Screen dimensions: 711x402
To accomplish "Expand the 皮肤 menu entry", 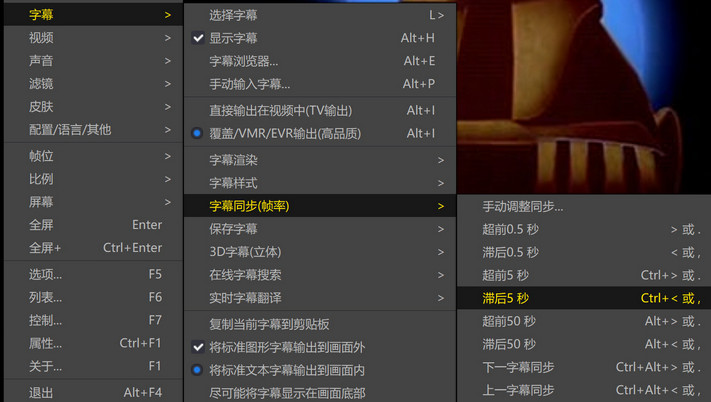I will [93, 107].
